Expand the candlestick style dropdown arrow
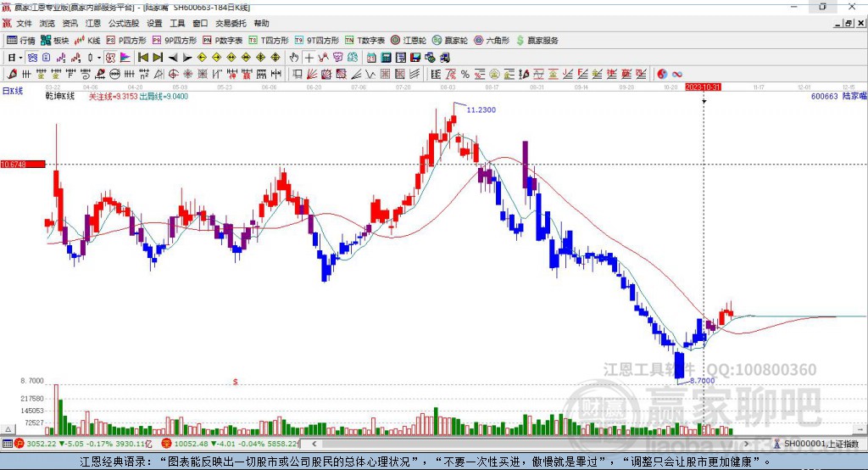868x470 pixels. 99,58
